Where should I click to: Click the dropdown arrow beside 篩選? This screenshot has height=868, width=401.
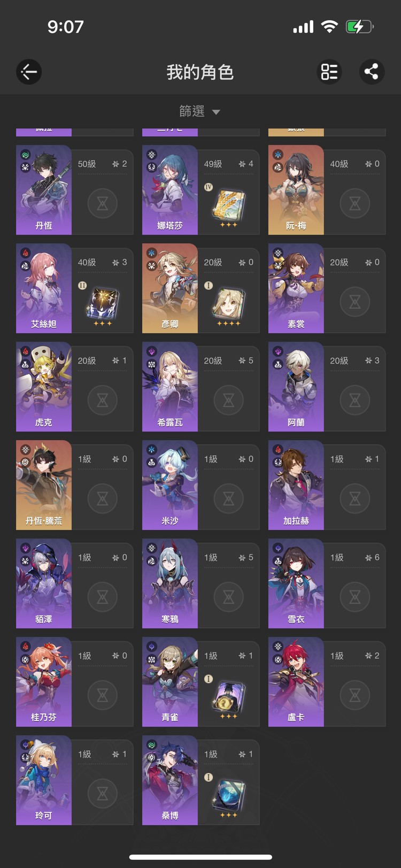point(216,112)
